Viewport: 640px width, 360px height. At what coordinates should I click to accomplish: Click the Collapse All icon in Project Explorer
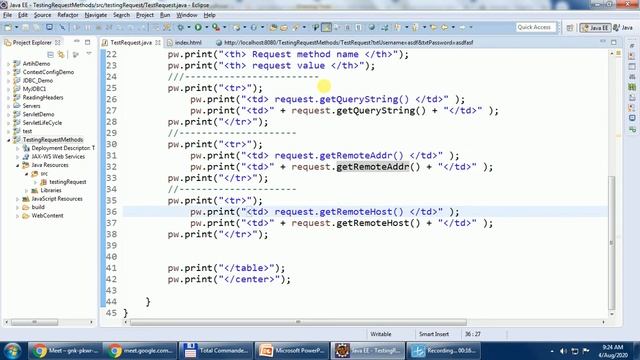[51, 54]
